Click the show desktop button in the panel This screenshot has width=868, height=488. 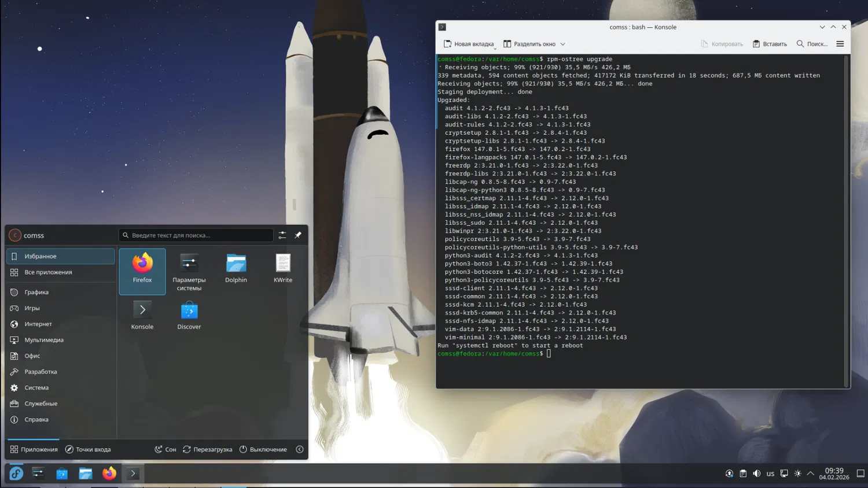coord(860,474)
